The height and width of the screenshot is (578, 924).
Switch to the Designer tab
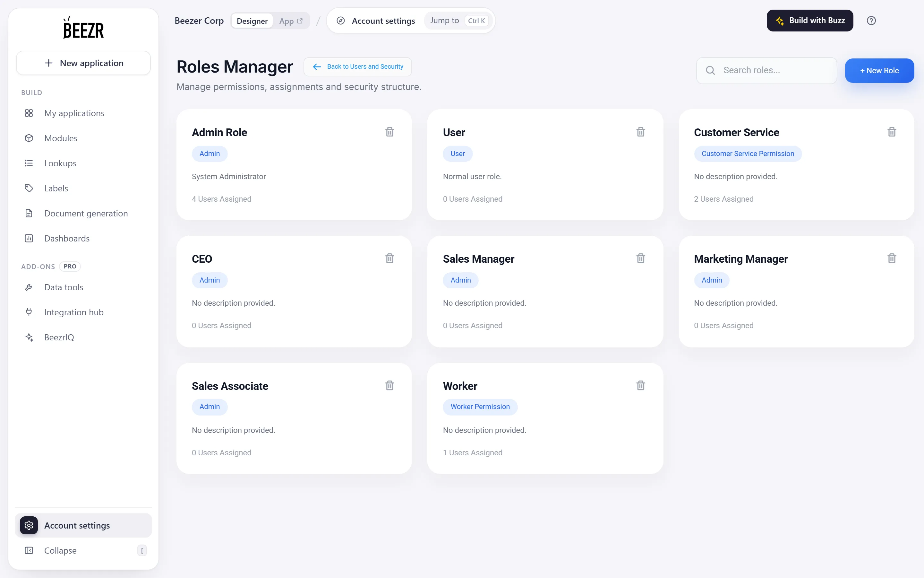click(x=252, y=21)
